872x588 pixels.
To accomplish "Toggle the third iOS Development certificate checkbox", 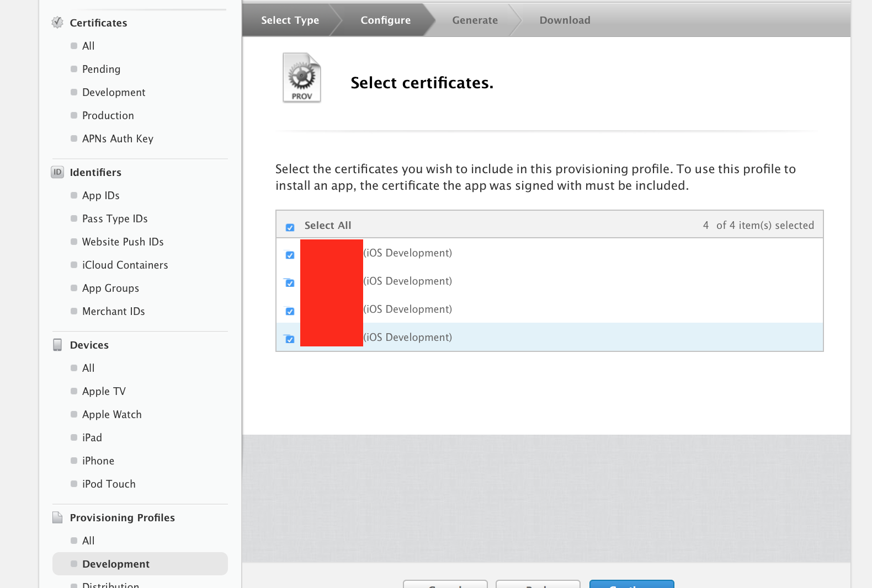I will pyautogui.click(x=290, y=311).
